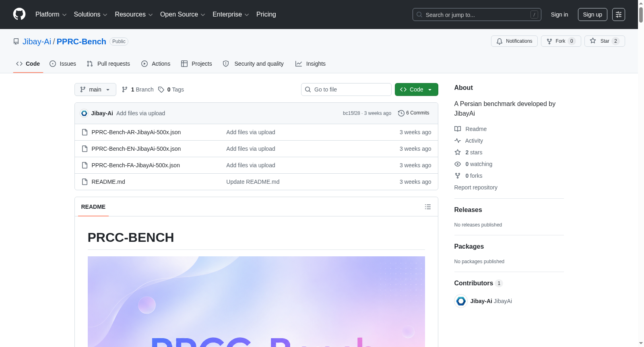View 0 Tags link
Image resolution: width=644 pixels, height=347 pixels.
point(171,89)
